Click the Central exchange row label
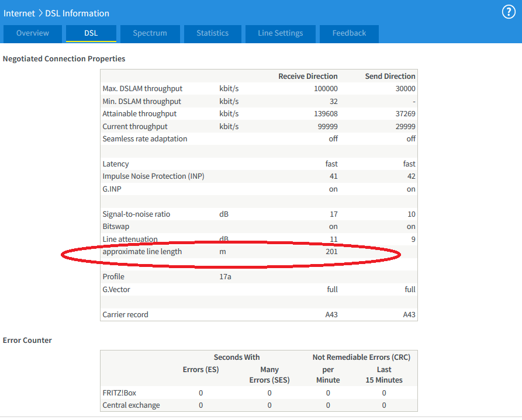Screen dimensions: 522x420 (x=131, y=405)
